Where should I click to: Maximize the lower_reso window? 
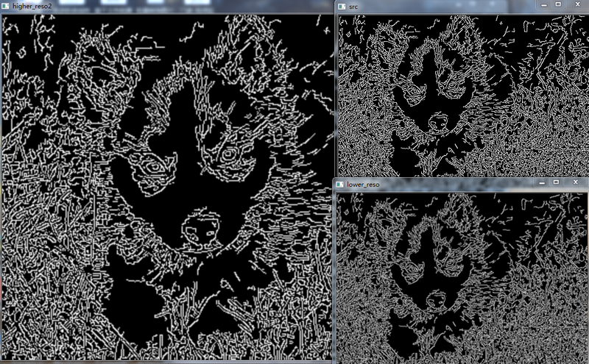[557, 182]
